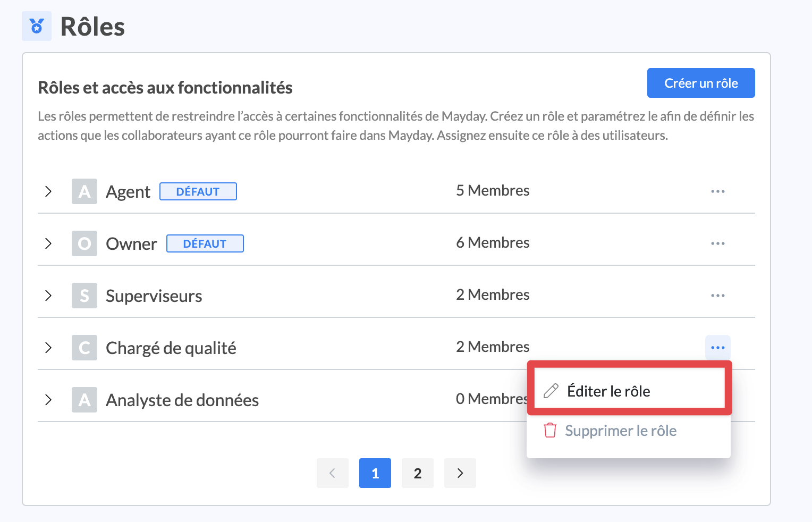This screenshot has width=812, height=522.
Task: Open the Superviseurs role three-dot menu
Action: [x=717, y=296]
